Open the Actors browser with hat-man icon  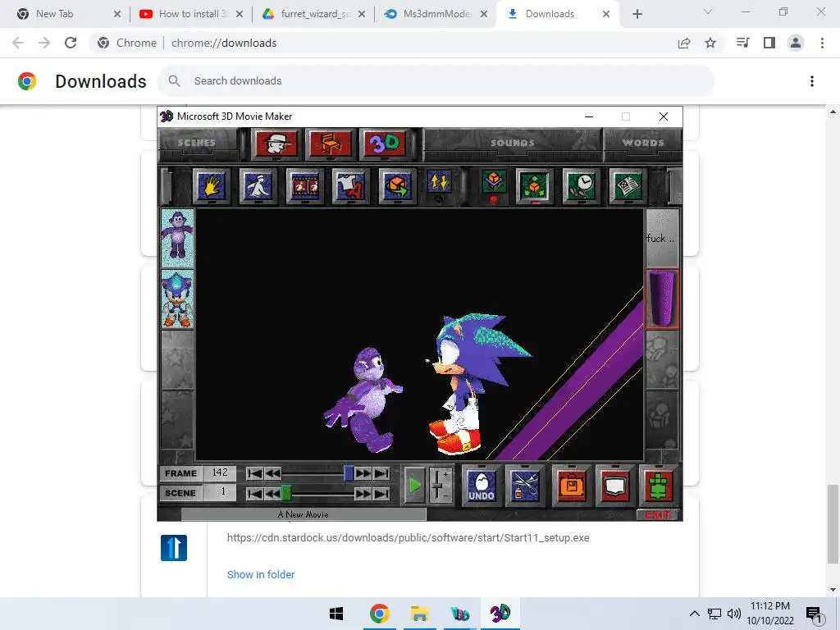(276, 144)
